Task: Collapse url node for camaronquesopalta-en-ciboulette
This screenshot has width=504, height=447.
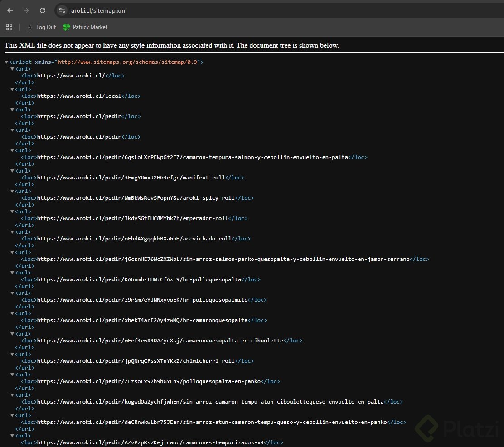Action: [12, 334]
